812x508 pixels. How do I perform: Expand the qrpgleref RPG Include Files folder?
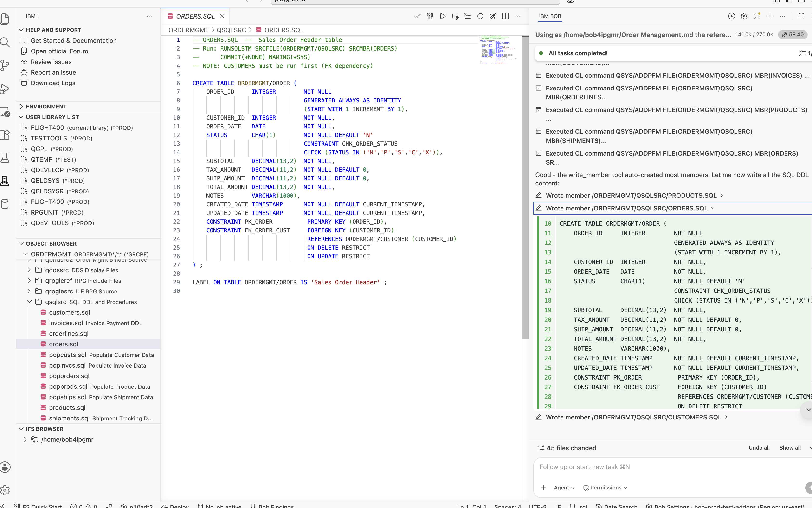click(29, 280)
